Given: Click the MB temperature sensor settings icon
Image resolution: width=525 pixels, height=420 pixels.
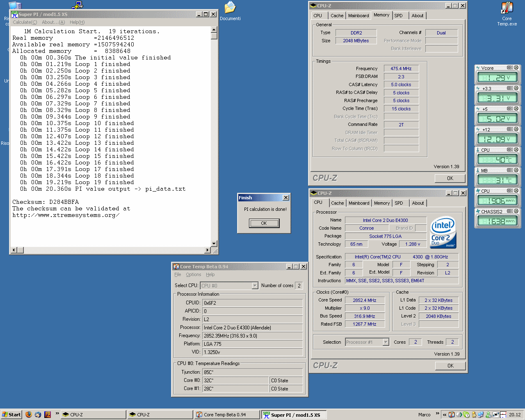Looking at the screenshot, I should pos(510,170).
